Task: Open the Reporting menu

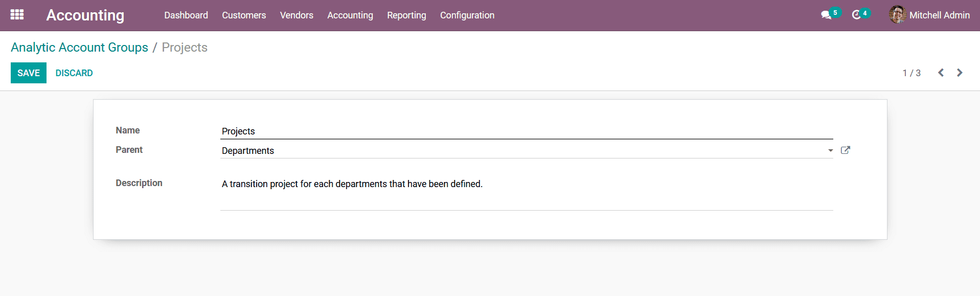Action: tap(406, 15)
